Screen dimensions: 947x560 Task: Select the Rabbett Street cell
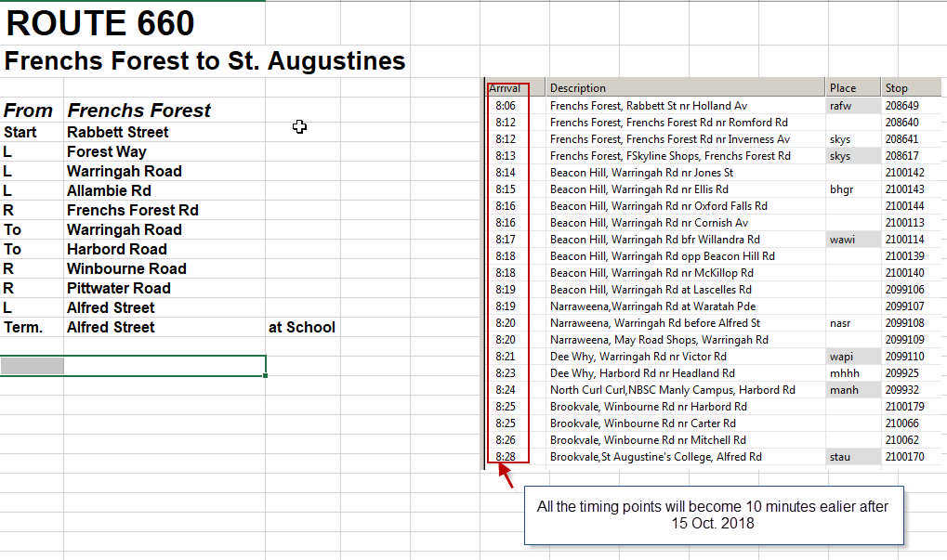tap(117, 132)
